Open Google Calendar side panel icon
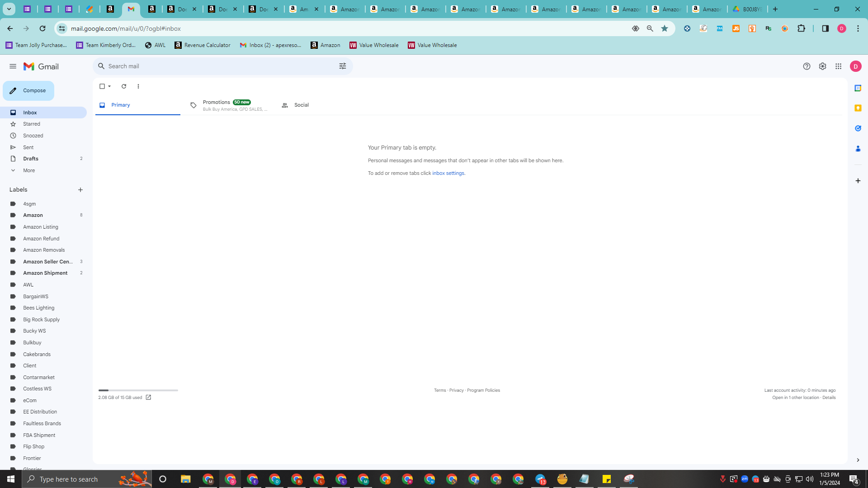 858,88
